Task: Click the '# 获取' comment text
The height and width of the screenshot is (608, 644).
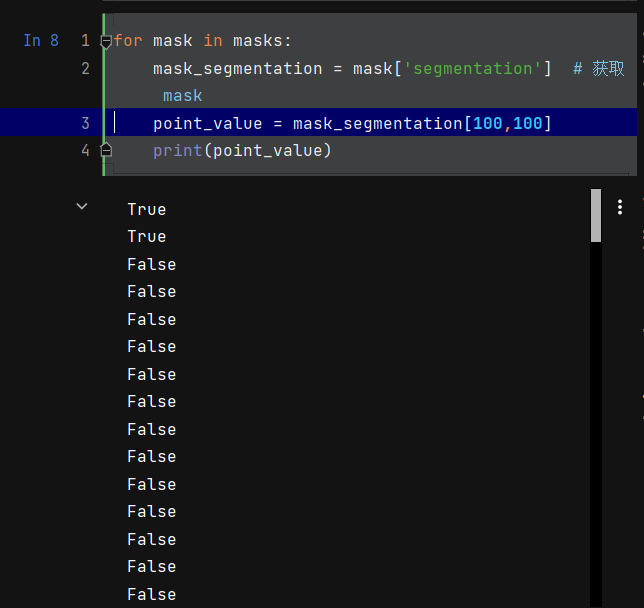Action: (599, 68)
